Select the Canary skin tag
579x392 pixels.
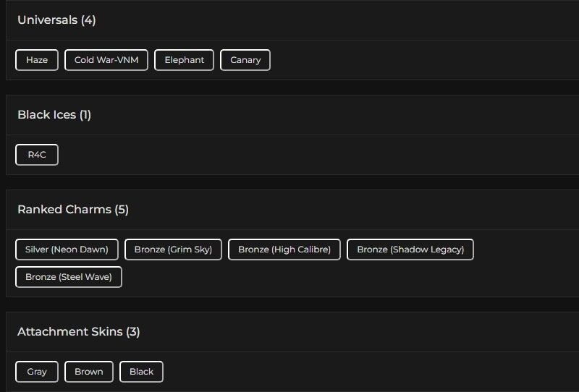(x=245, y=60)
